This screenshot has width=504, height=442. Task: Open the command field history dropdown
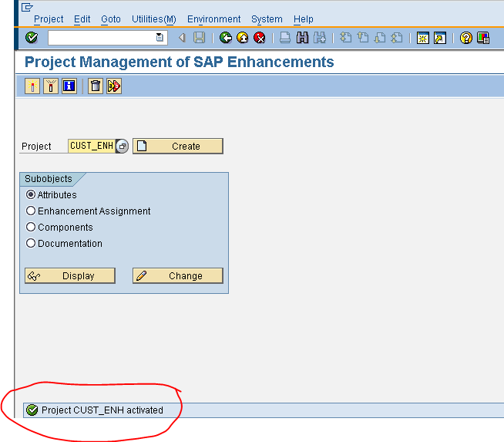[160, 38]
